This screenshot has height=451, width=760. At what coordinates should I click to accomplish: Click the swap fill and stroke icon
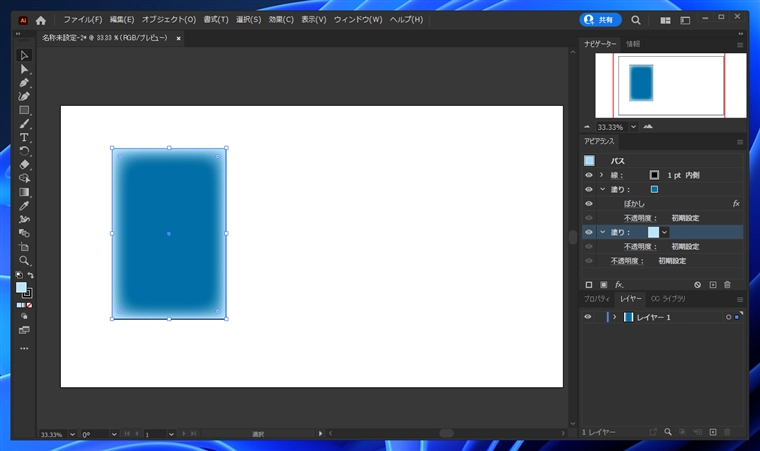[31, 275]
